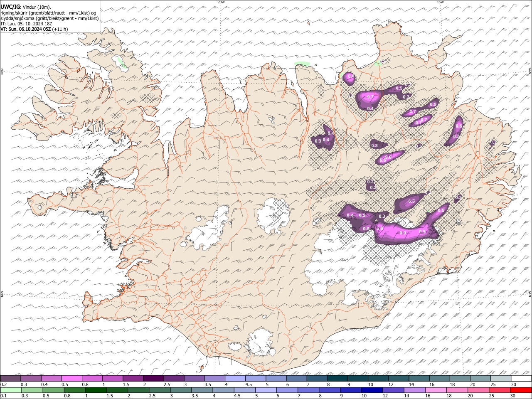Click the 'slydda/snjókoma' legend description line
The width and height of the screenshot is (532, 399).
click(49, 18)
